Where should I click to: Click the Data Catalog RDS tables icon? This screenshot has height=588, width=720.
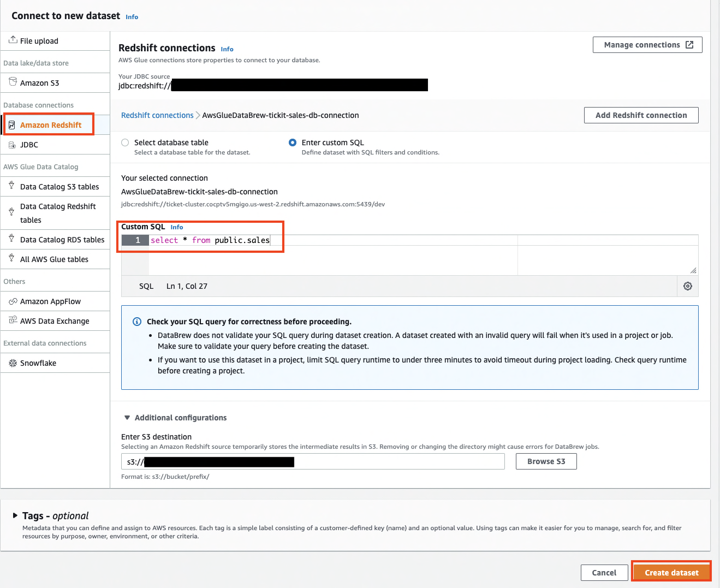[x=11, y=239]
